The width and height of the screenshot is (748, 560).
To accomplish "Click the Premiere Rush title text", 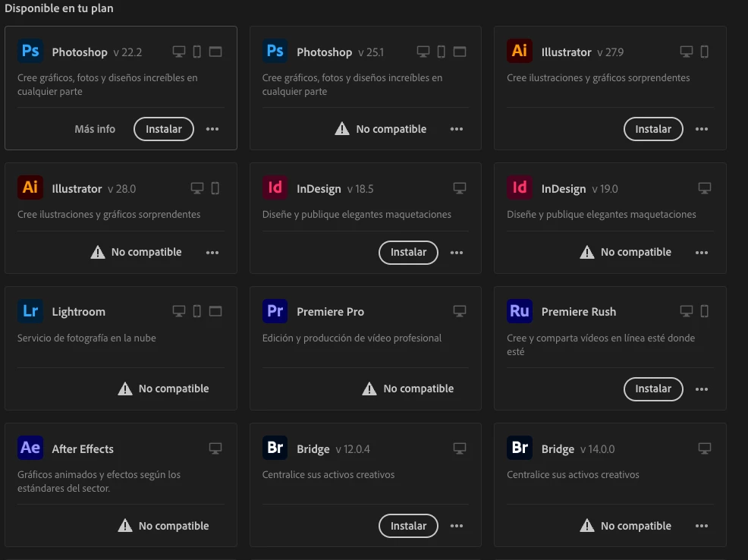I will click(x=579, y=311).
